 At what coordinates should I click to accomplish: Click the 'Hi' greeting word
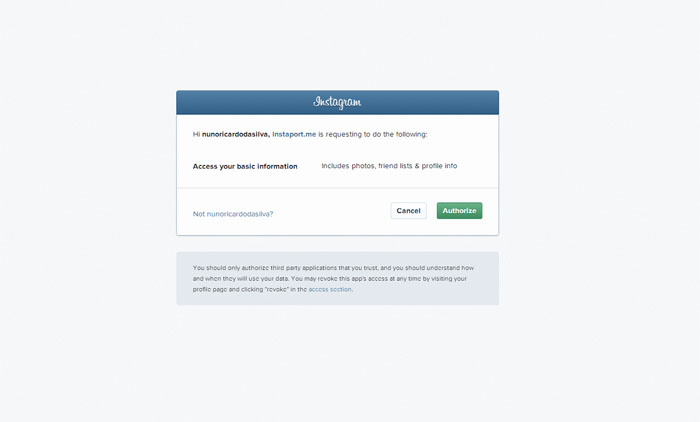point(196,134)
